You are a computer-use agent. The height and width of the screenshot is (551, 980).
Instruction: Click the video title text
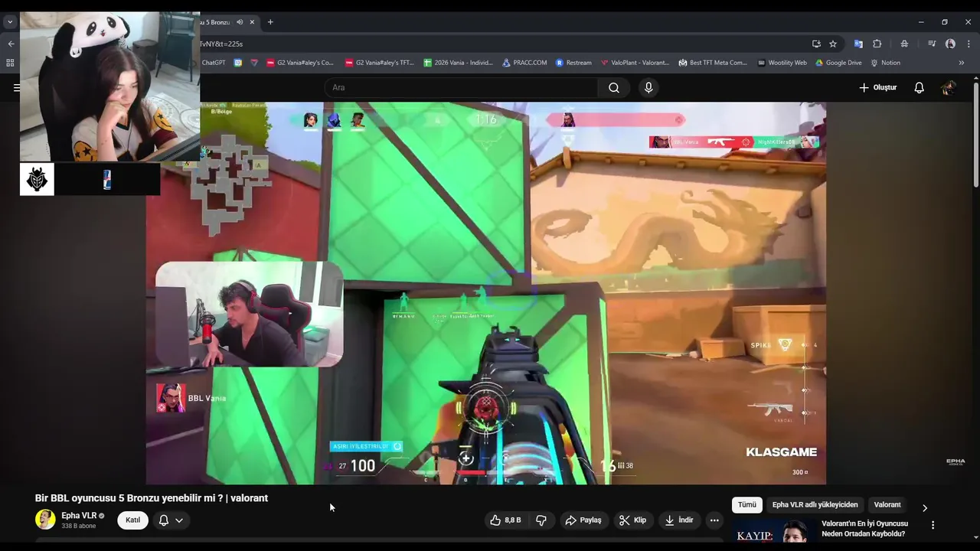tap(152, 498)
